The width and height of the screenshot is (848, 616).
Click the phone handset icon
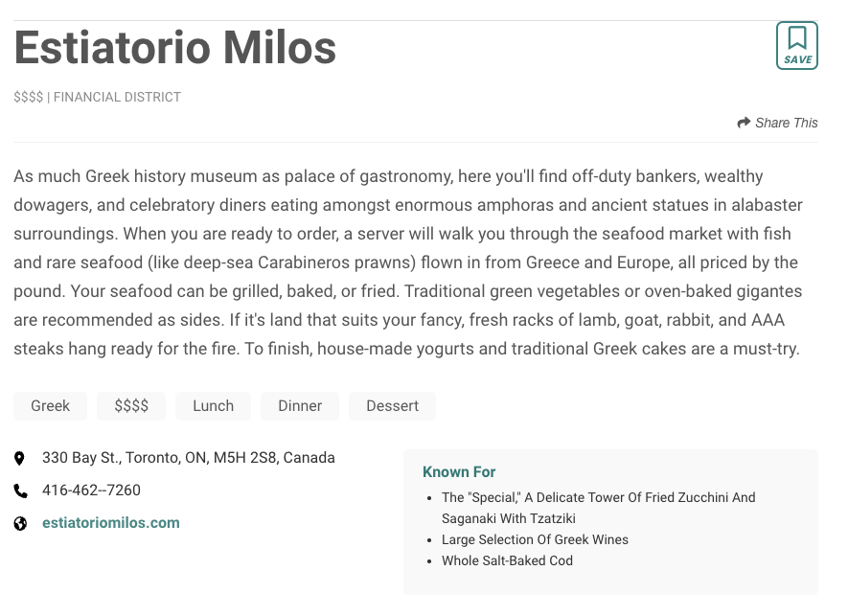pyautogui.click(x=20, y=491)
